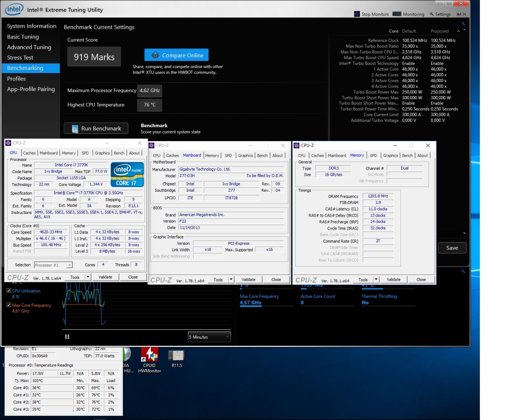The width and height of the screenshot is (506, 420).
Task: Switch to Caches tab in CPU-Z CPU window
Action: (29, 153)
